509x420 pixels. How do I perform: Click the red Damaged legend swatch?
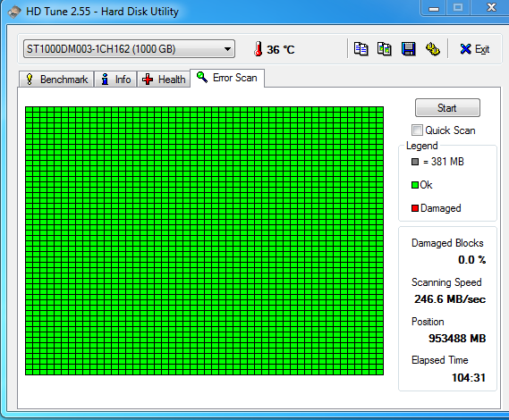click(415, 208)
